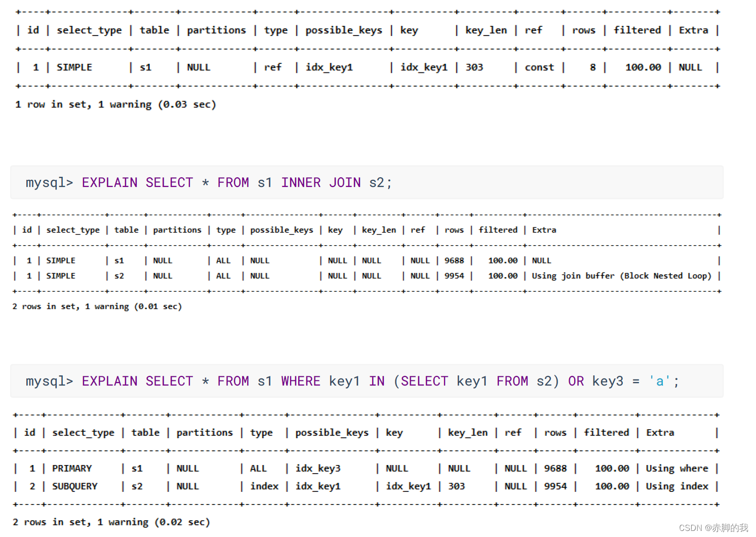Select the 'ref' type value in the single-row result
Screen dimensions: 756x537
point(272,67)
